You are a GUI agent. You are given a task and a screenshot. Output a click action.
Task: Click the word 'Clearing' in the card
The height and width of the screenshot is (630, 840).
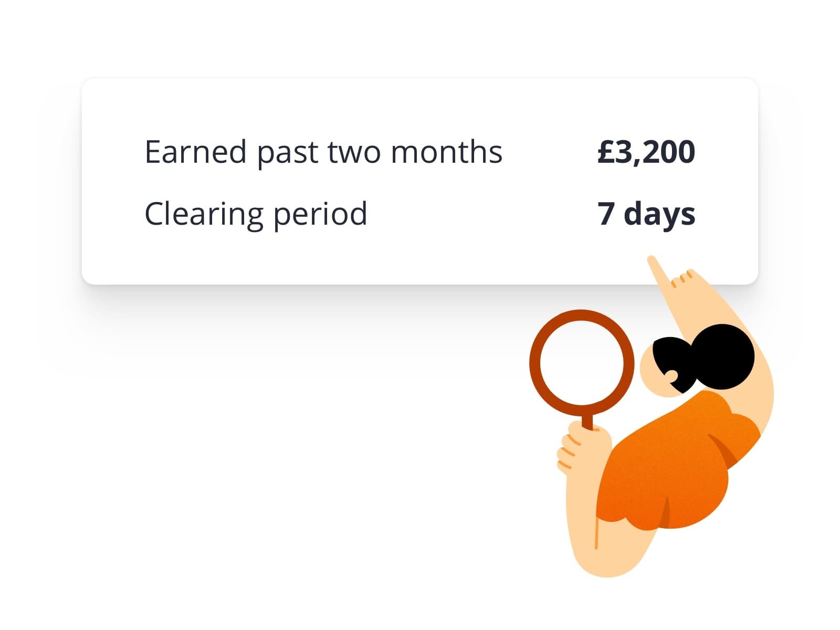tap(204, 215)
